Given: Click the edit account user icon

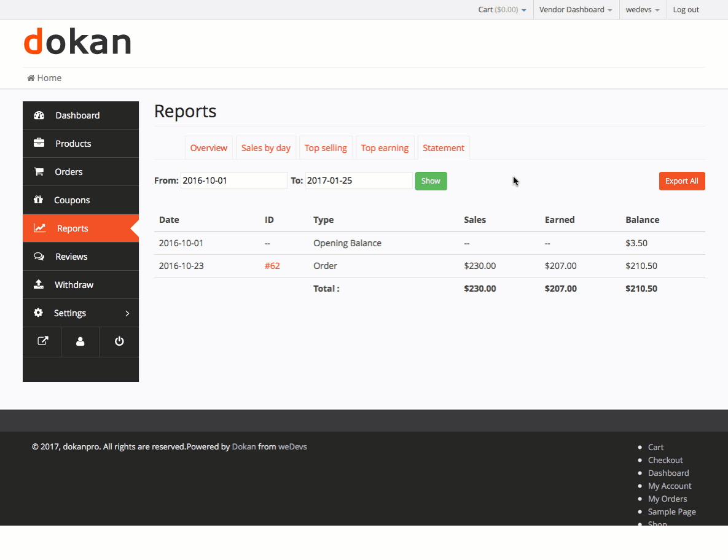Looking at the screenshot, I should point(80,341).
